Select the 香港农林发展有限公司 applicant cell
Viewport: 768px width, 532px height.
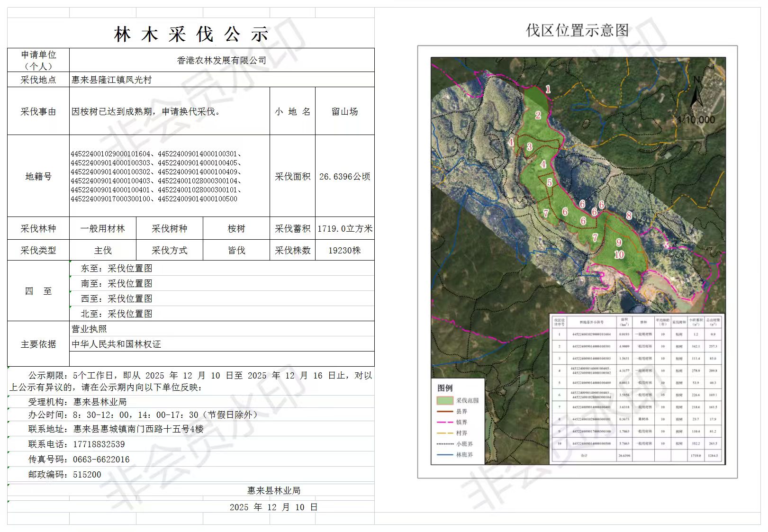(221, 60)
